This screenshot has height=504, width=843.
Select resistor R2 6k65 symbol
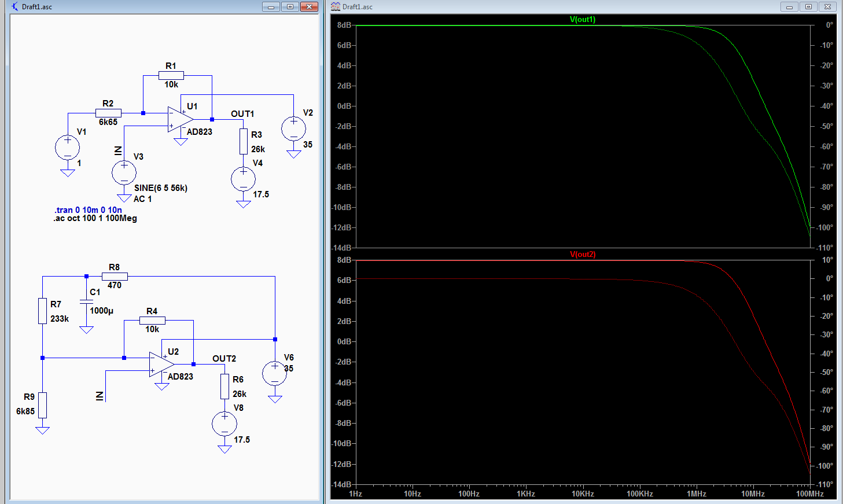coord(108,113)
